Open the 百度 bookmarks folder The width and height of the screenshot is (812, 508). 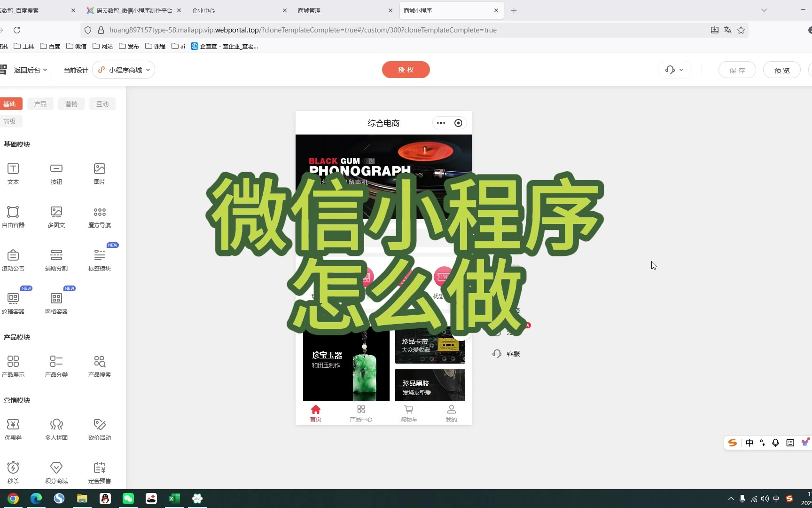coord(50,46)
